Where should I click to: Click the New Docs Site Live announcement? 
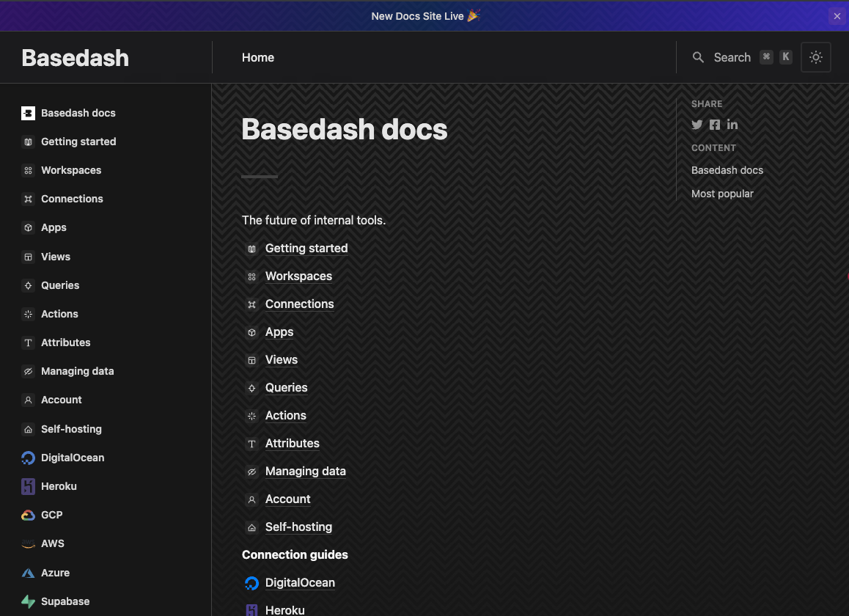(425, 16)
